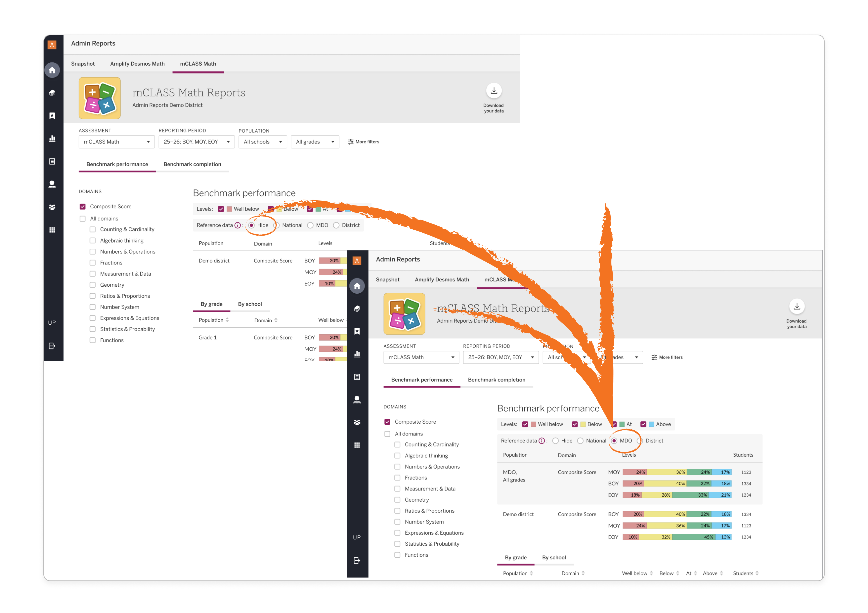The height and width of the screenshot is (613, 868).
Task: Click More filters in the upper-left window
Action: pyautogui.click(x=363, y=142)
